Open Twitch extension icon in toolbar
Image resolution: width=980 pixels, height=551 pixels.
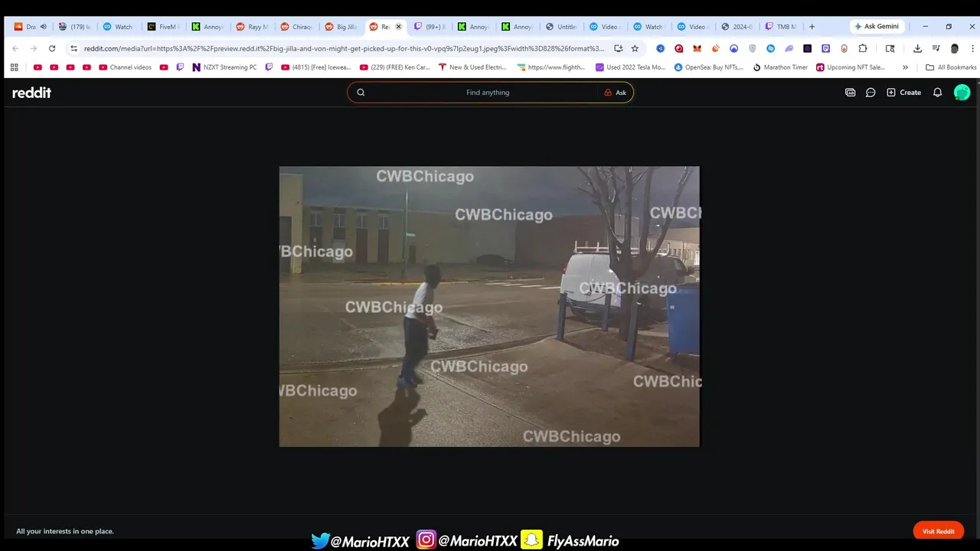tap(825, 48)
